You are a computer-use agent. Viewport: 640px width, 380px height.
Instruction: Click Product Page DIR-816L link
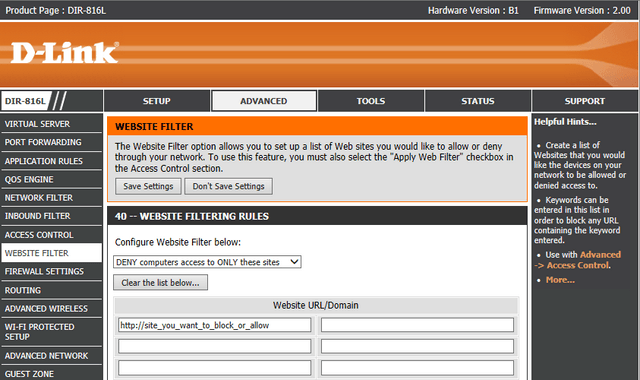[x=56, y=10]
